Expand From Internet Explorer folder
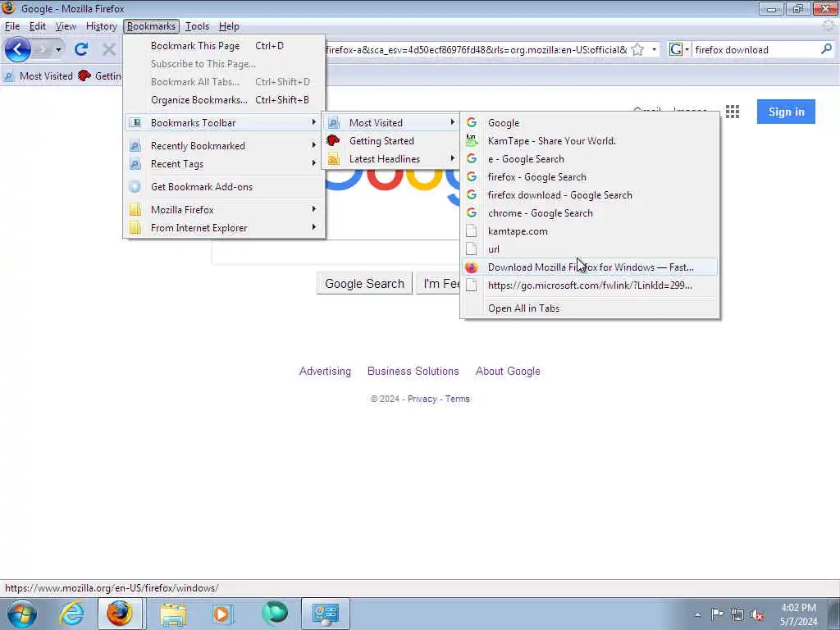Image resolution: width=840 pixels, height=630 pixels. pyautogui.click(x=224, y=228)
